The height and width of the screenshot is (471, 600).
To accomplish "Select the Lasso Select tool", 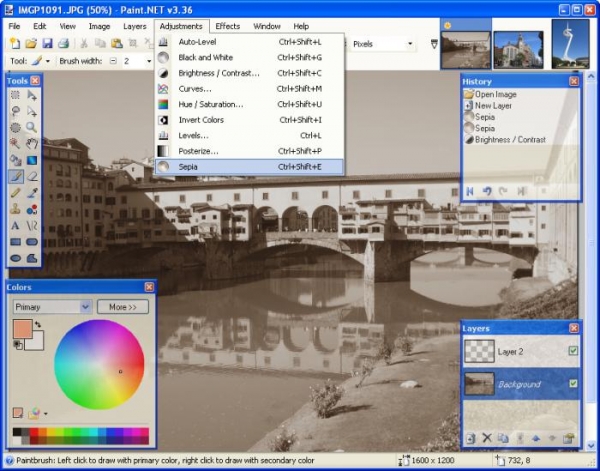I will pyautogui.click(x=15, y=111).
